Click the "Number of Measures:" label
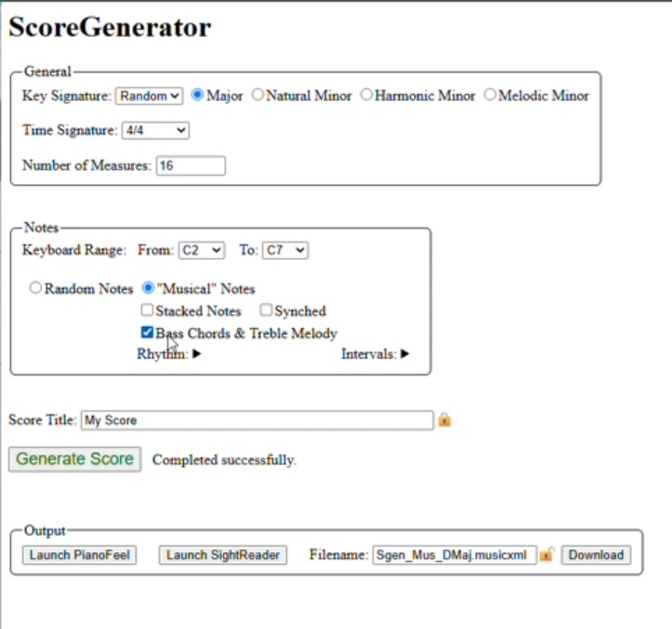The image size is (672, 629). (86, 165)
